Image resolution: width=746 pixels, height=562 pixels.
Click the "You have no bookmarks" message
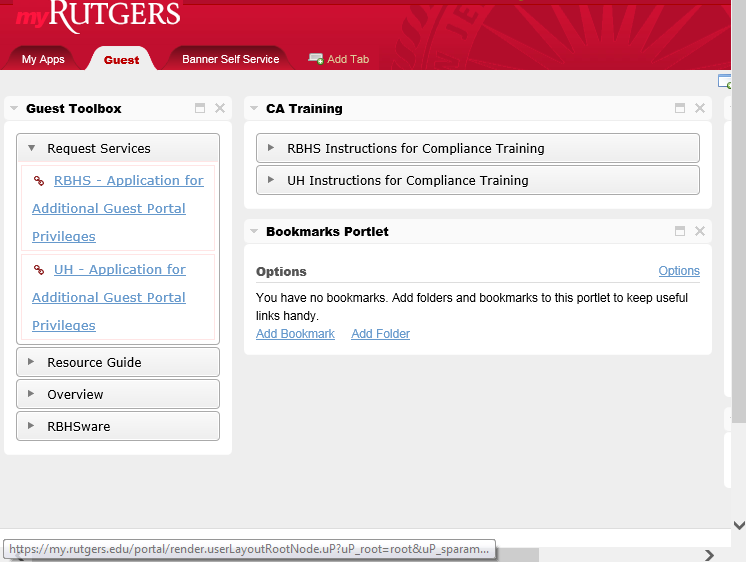pyautogui.click(x=471, y=307)
